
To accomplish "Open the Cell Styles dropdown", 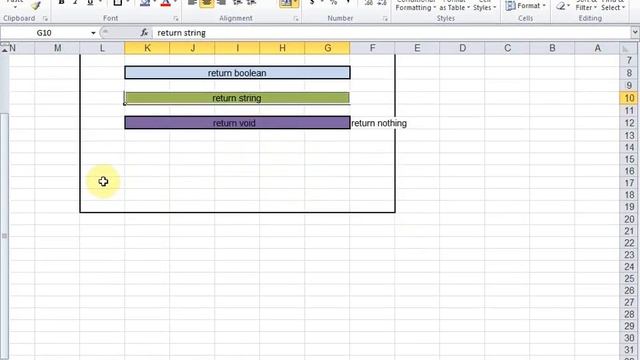I will coord(484,5).
